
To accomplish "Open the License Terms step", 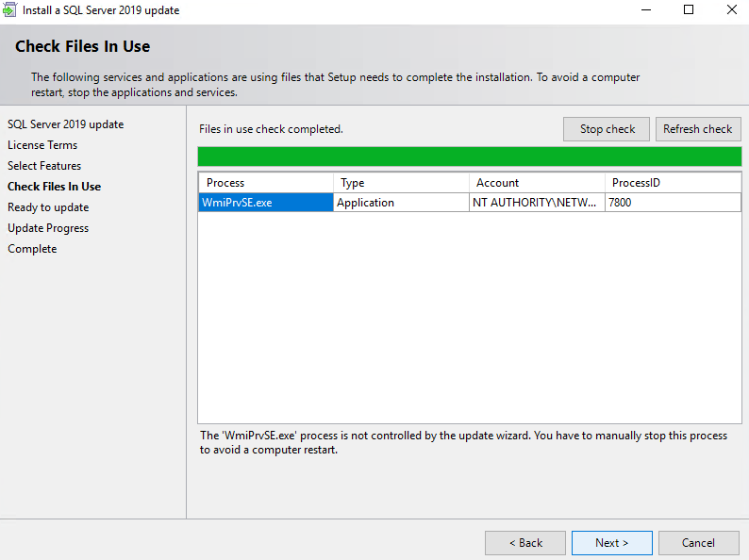I will click(42, 145).
